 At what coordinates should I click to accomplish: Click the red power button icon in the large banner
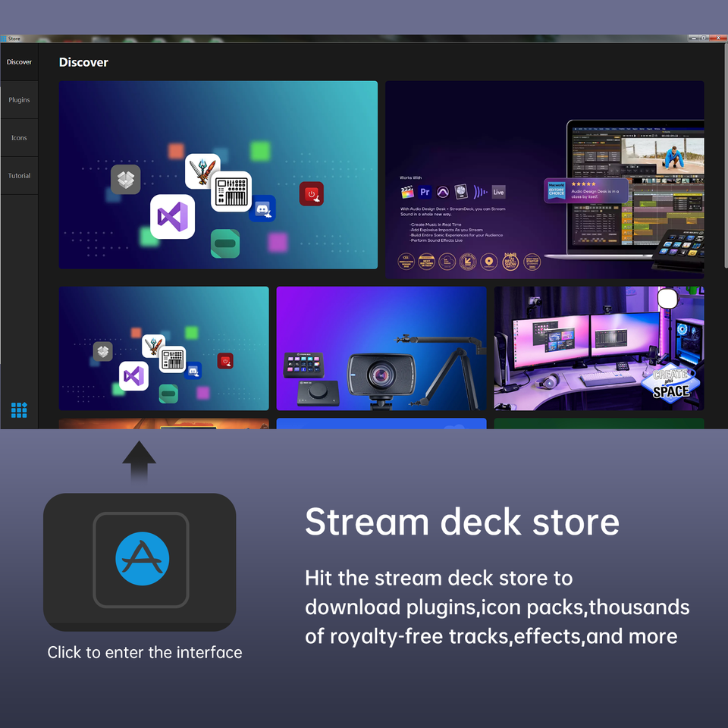click(x=312, y=194)
